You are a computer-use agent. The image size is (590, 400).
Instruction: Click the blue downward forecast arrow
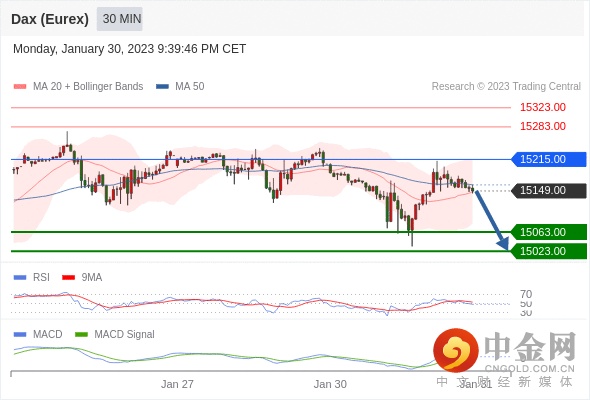pyautogui.click(x=492, y=220)
